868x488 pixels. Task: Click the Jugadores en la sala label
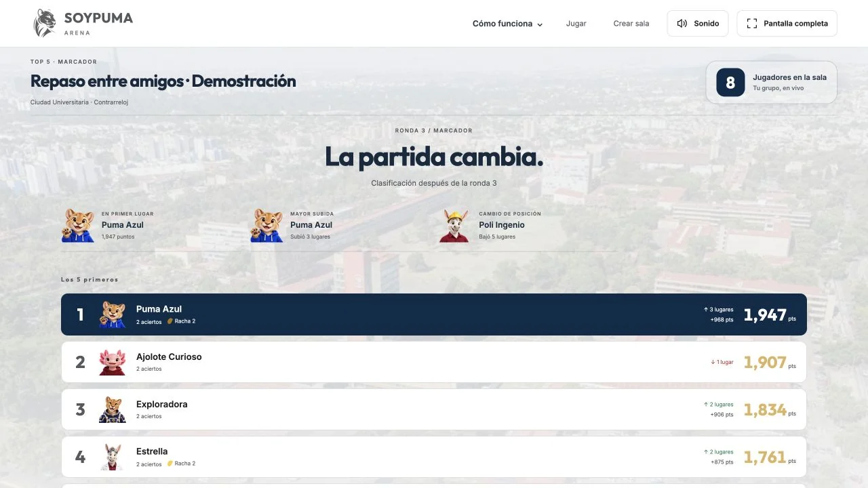tap(789, 77)
